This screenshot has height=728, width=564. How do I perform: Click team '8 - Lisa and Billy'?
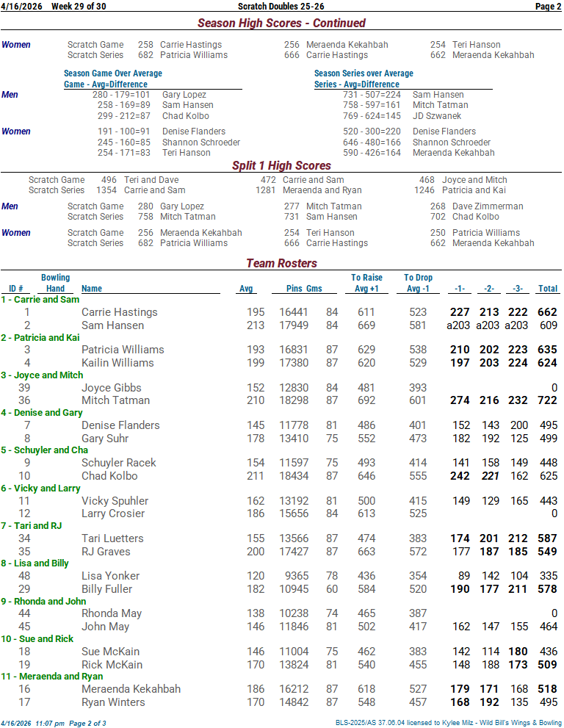35,563
